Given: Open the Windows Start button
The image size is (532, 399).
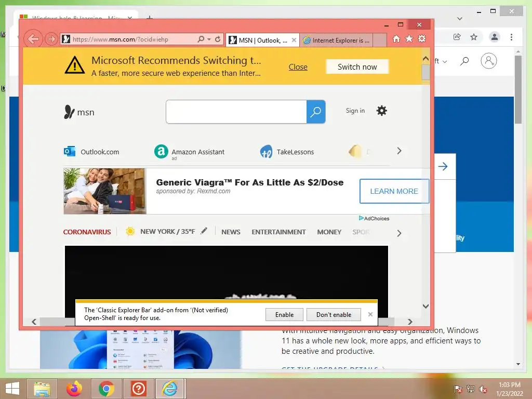Looking at the screenshot, I should pyautogui.click(x=12, y=389).
